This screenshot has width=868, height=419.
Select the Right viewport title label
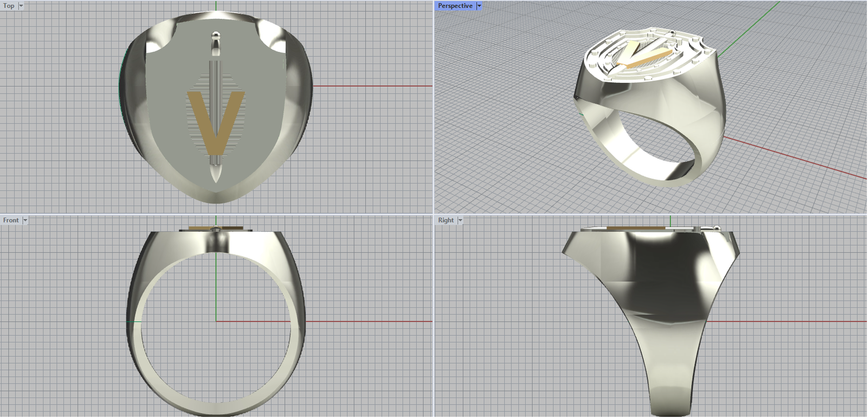point(446,220)
